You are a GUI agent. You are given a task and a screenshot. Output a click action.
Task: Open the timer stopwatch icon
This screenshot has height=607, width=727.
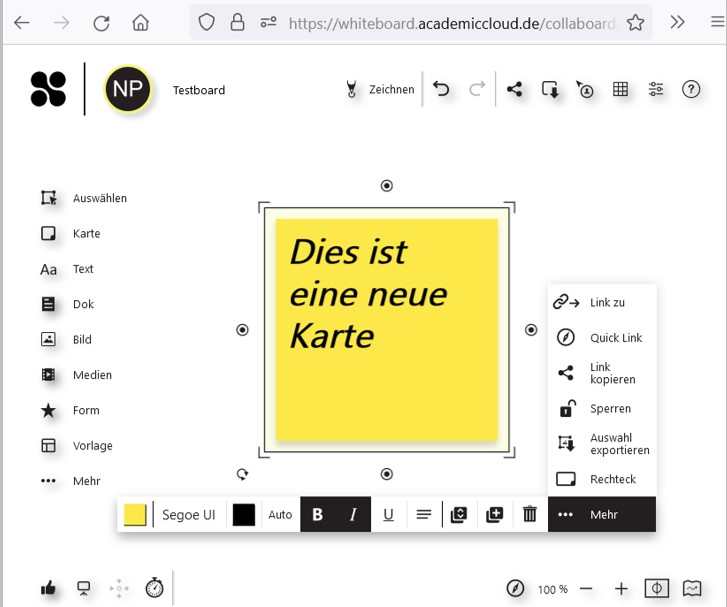pyautogui.click(x=154, y=588)
